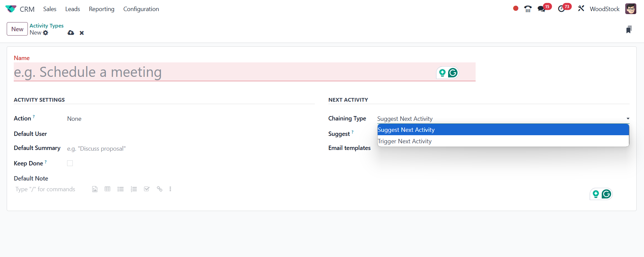Viewport: 644px width, 257px height.
Task: Add a checklist in Default Note
Action: [147, 189]
